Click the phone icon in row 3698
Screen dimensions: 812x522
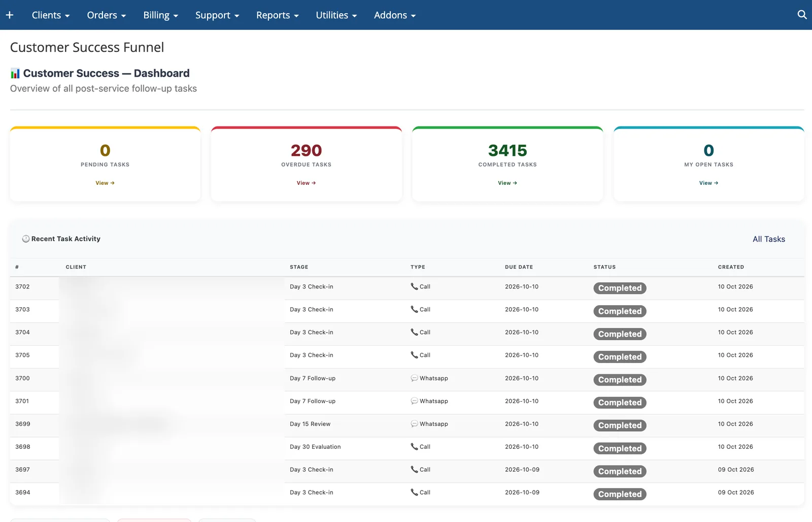[414, 446]
